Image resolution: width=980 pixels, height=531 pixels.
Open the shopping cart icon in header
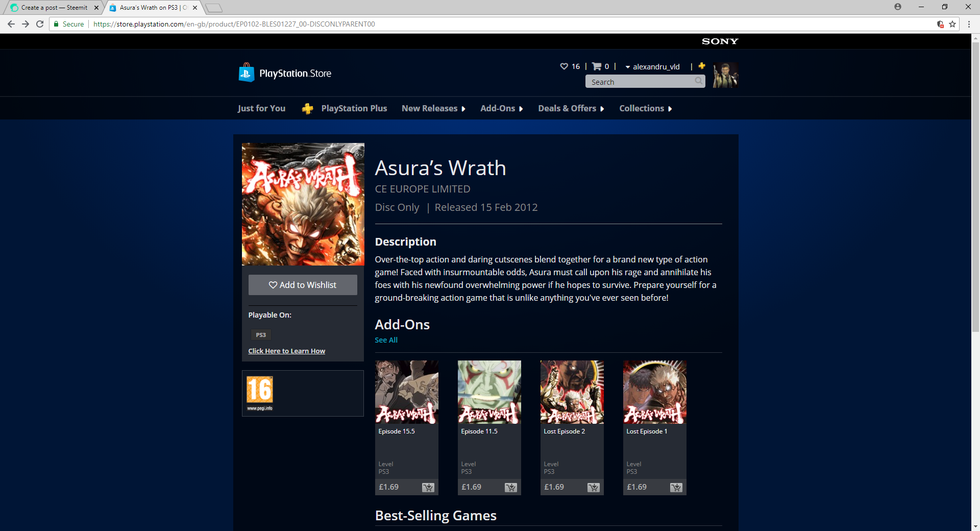[x=596, y=66]
